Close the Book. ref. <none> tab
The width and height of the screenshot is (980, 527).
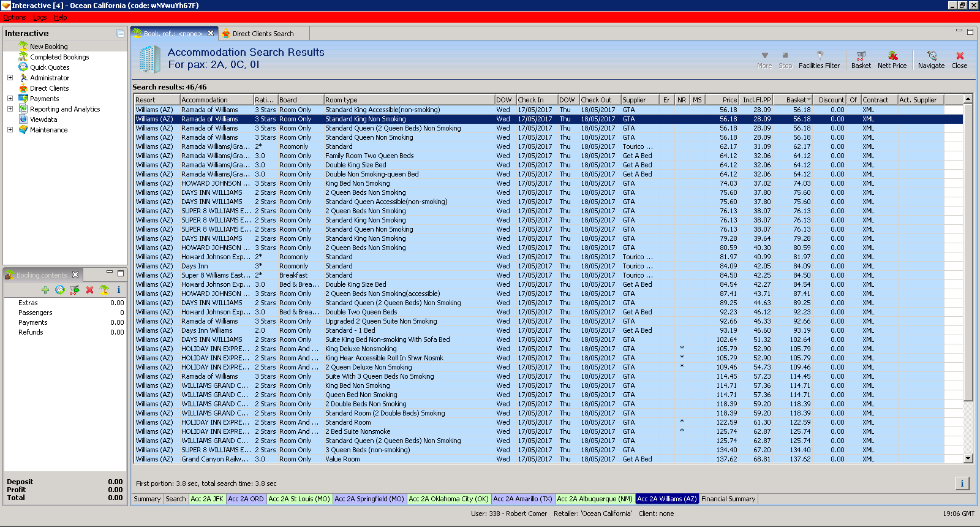(x=211, y=34)
